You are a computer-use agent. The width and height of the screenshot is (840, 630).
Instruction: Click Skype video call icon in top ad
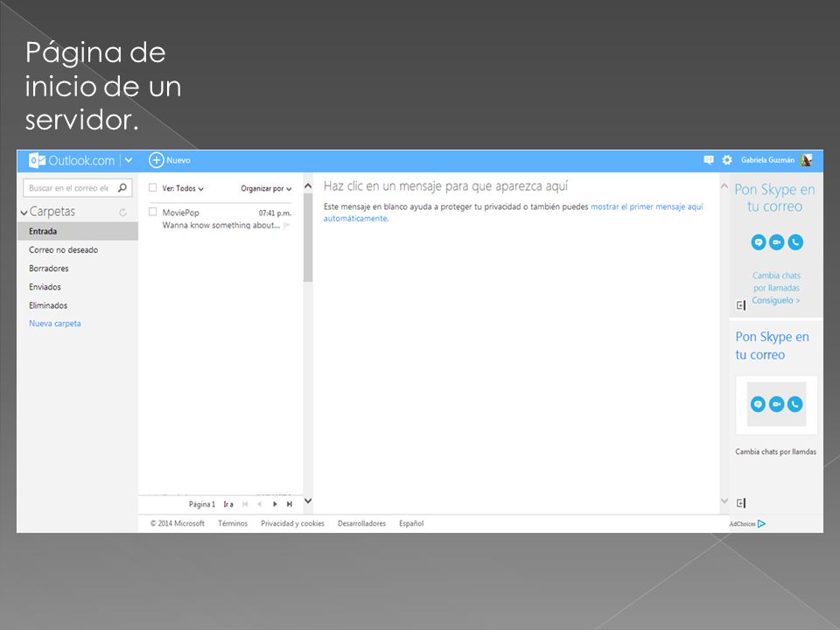pyautogui.click(x=777, y=242)
